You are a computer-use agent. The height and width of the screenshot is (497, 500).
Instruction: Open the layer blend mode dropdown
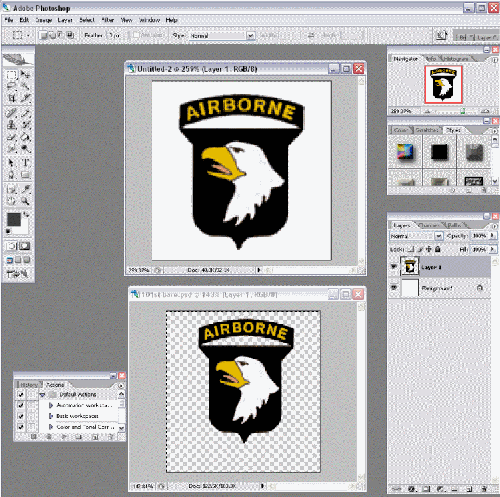pos(416,236)
